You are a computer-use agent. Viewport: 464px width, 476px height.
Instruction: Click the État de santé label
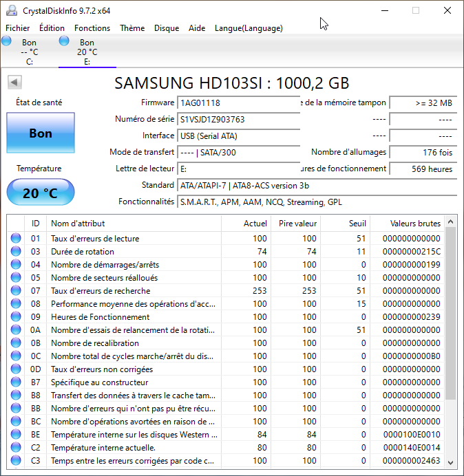39,102
